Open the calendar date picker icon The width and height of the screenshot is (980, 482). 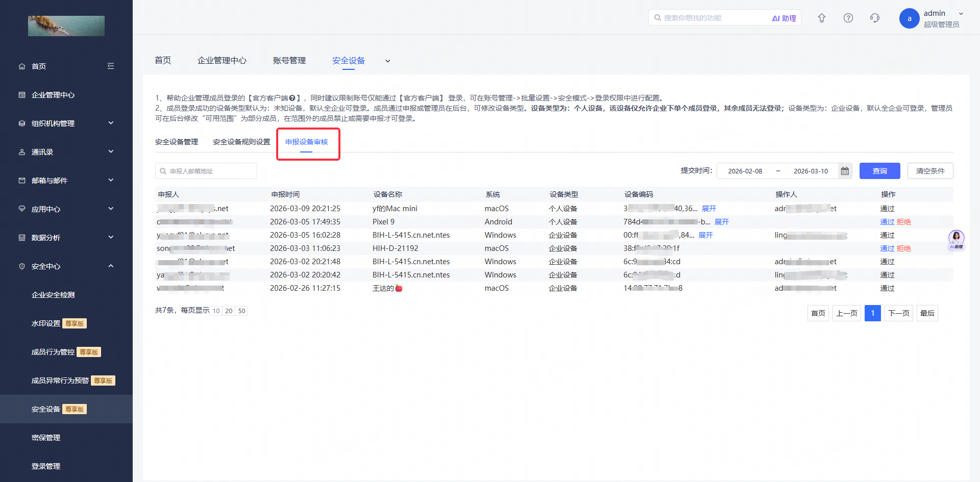845,171
